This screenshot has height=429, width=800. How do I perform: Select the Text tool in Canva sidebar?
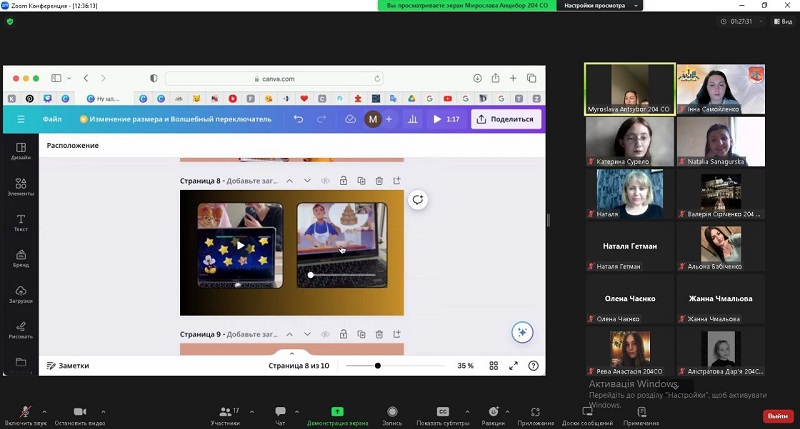tap(21, 222)
